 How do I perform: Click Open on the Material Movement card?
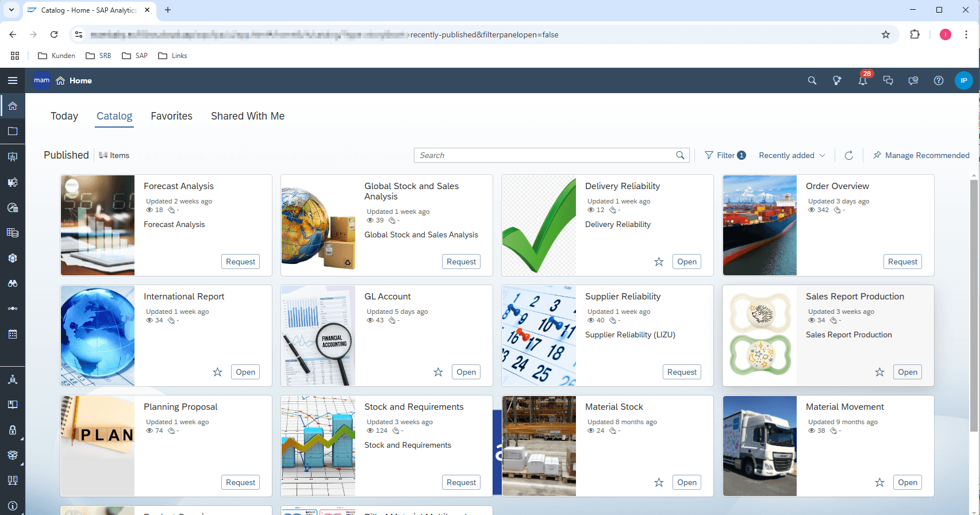[908, 482]
